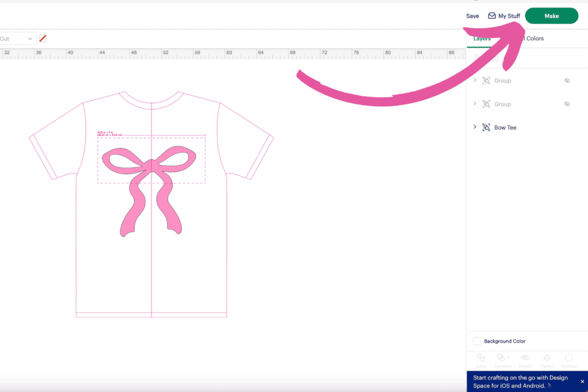588x392 pixels.
Task: Click the Save link
Action: click(472, 16)
